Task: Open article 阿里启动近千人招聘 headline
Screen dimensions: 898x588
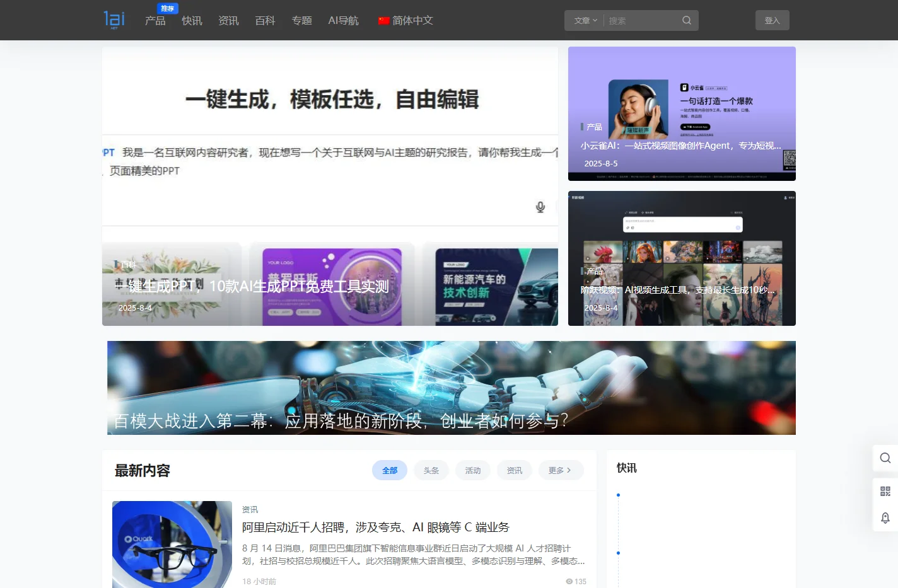Action: (376, 527)
